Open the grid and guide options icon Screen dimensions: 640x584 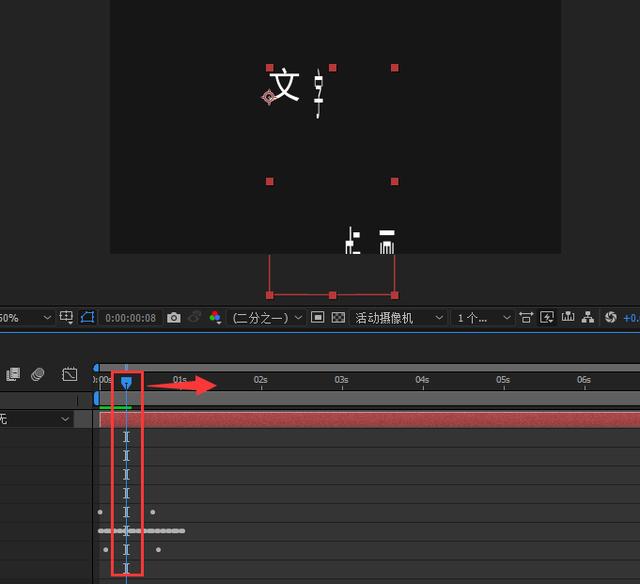point(66,317)
